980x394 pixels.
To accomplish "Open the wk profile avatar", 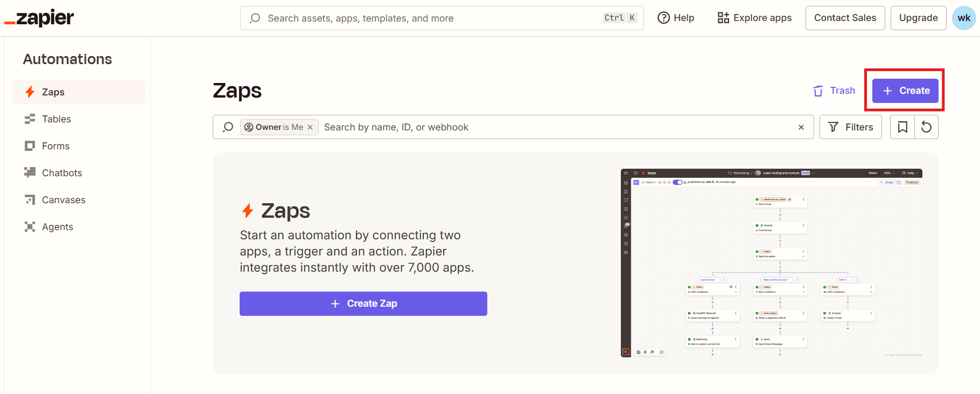I will tap(964, 18).
